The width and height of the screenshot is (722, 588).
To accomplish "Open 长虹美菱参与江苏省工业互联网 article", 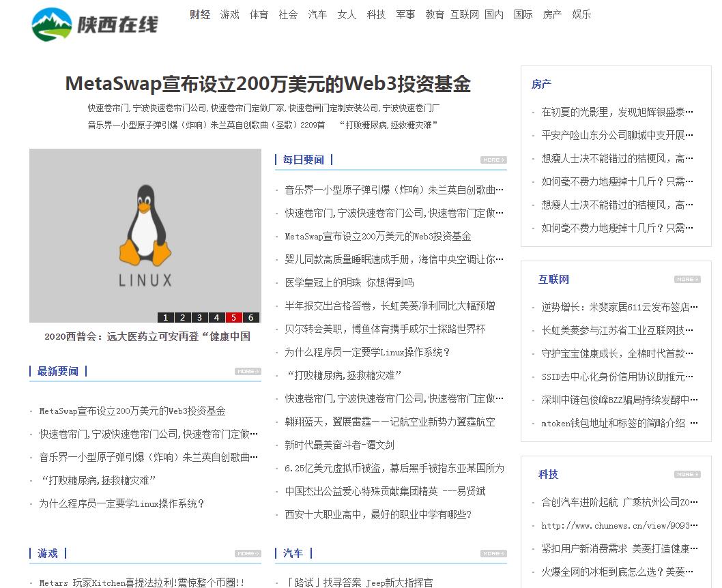I will (x=617, y=330).
